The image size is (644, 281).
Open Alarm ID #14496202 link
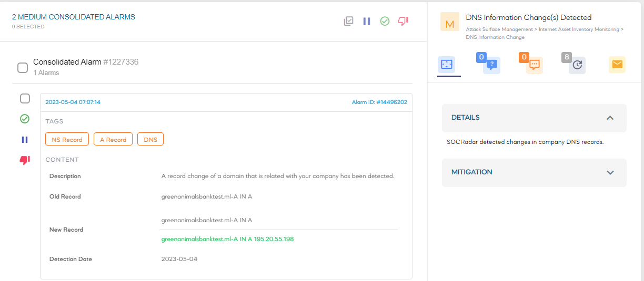pos(379,102)
